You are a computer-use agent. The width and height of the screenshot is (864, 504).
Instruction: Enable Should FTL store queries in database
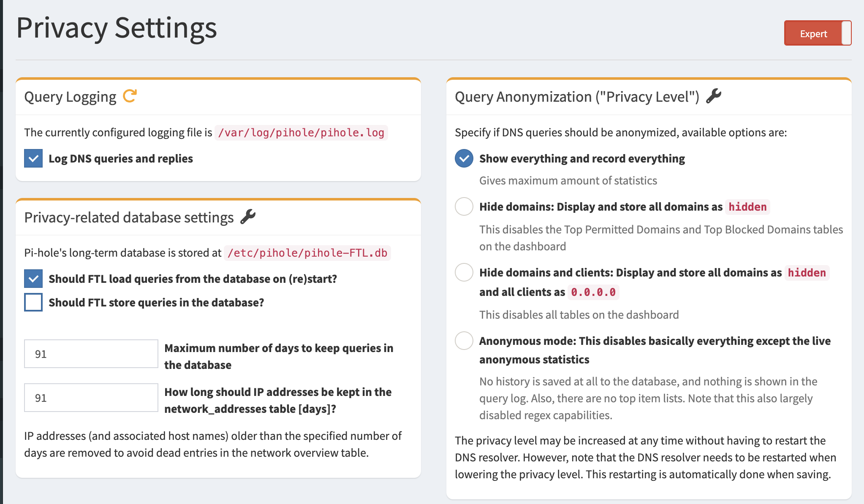33,302
